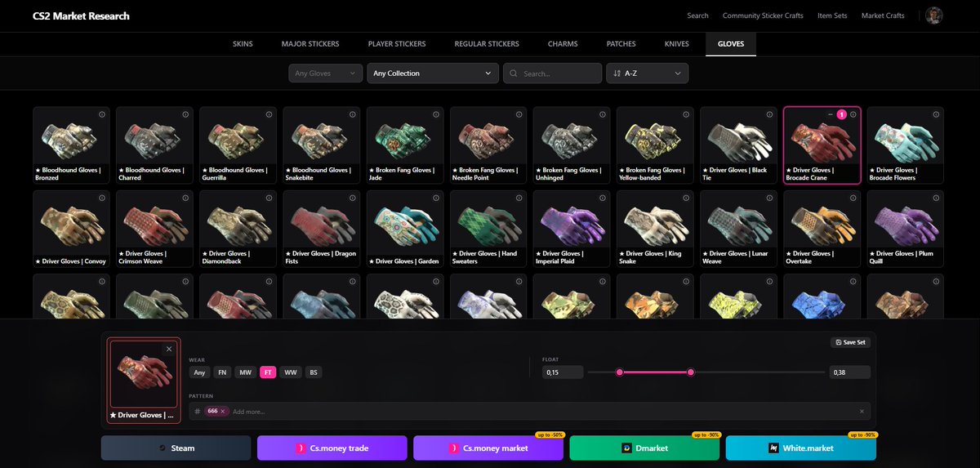This screenshot has width=980, height=468.
Task: Click the float slider maximum handle
Action: click(691, 372)
